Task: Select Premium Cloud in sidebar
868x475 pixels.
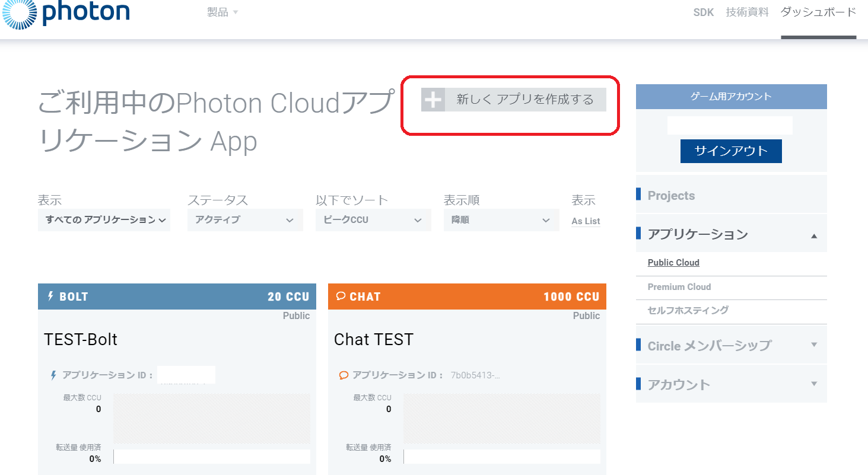Action: (679, 287)
